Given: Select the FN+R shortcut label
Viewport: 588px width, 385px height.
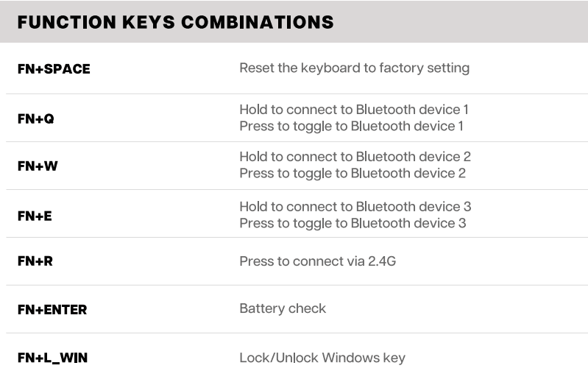Looking at the screenshot, I should pyautogui.click(x=35, y=261).
